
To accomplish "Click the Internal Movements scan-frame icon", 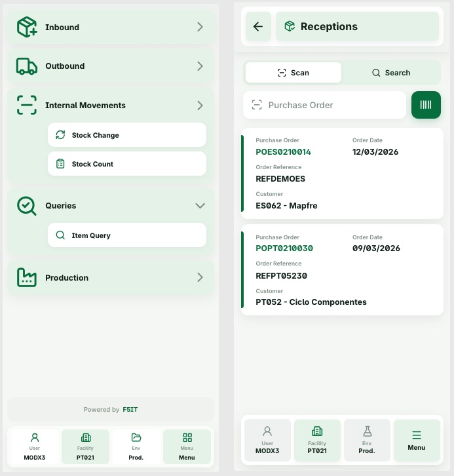I will (27, 105).
